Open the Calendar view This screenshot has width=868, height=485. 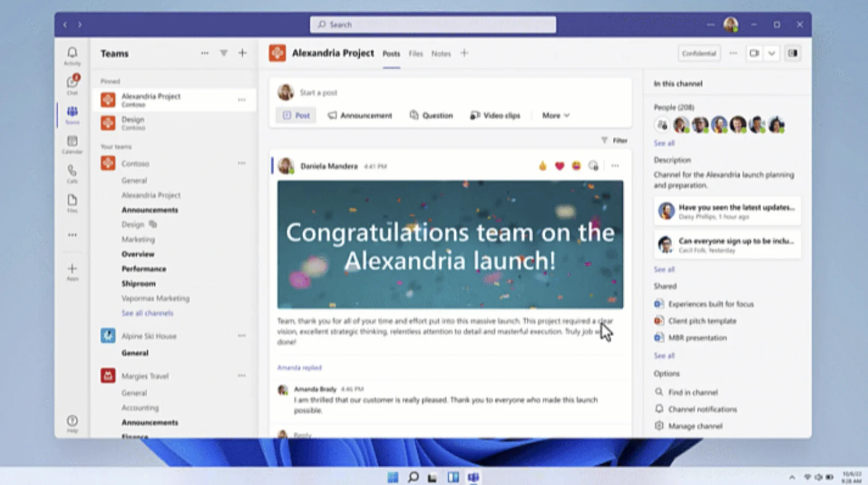(x=72, y=144)
